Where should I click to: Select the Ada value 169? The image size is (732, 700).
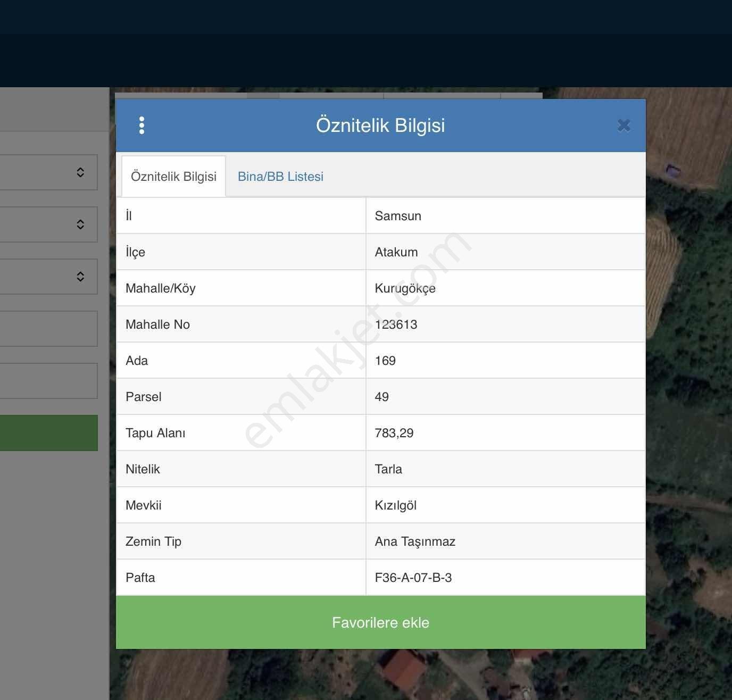385,361
